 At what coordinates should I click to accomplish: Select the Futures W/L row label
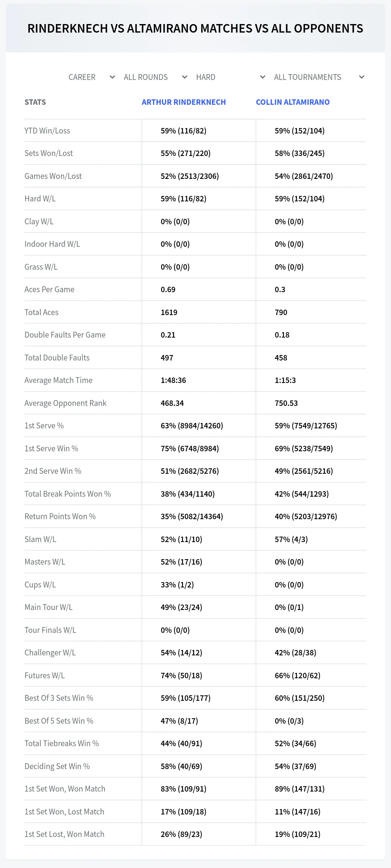[45, 676]
